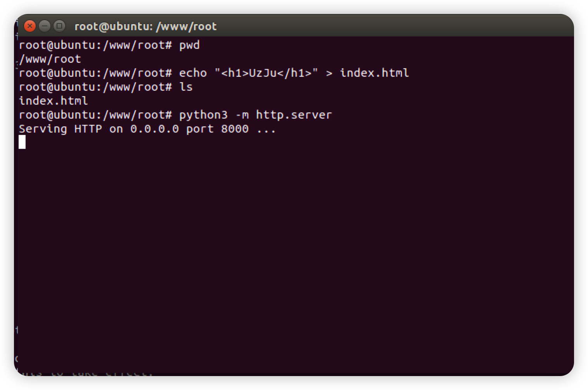588x390 pixels.
Task: Click index.html in the echo command
Action: pyautogui.click(x=374, y=73)
